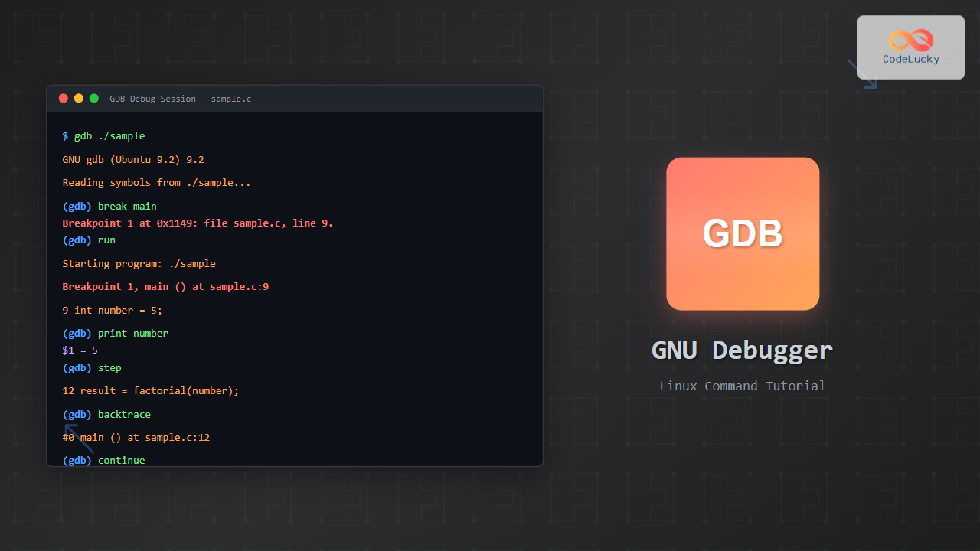Click the 'print number' command

pos(132,334)
